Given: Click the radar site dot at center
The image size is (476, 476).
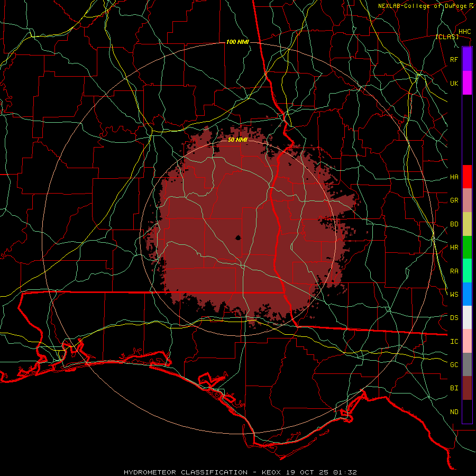Looking at the screenshot, I should point(238,237).
